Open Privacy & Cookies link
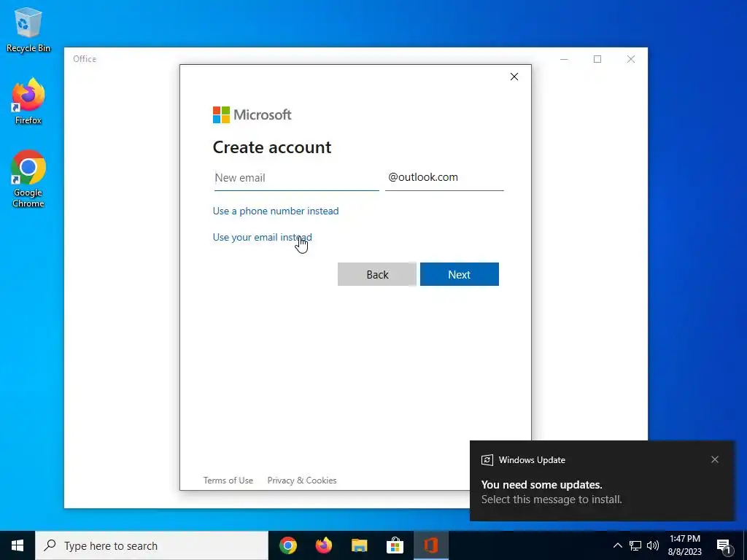The width and height of the screenshot is (747, 560). 302,481
